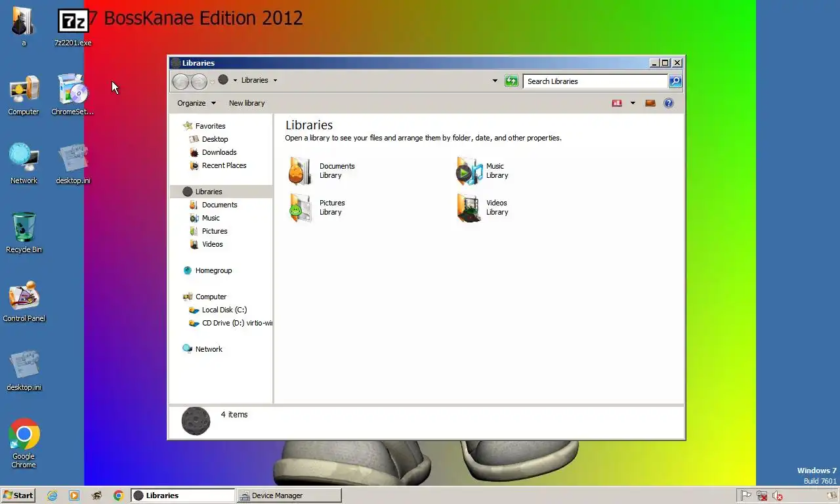Select lower desktop.ini file on desktop

click(24, 370)
